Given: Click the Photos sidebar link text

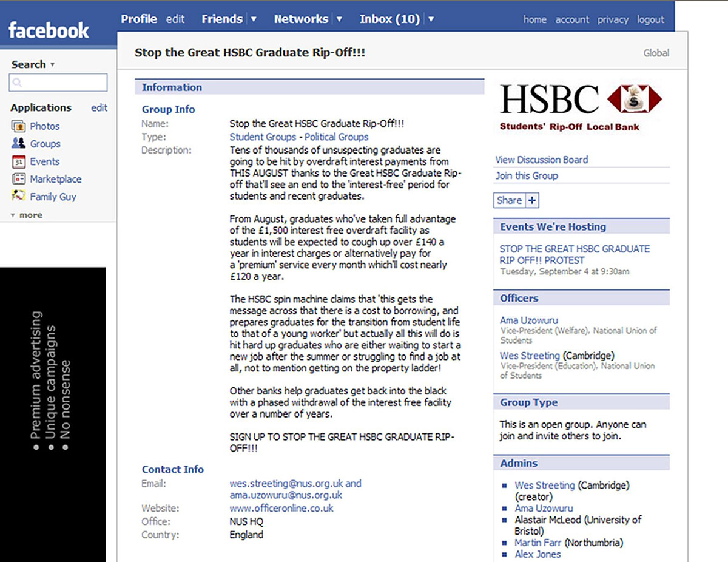Looking at the screenshot, I should click(45, 126).
